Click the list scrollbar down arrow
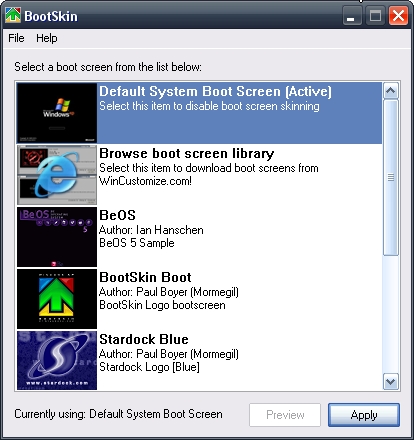 pos(390,382)
